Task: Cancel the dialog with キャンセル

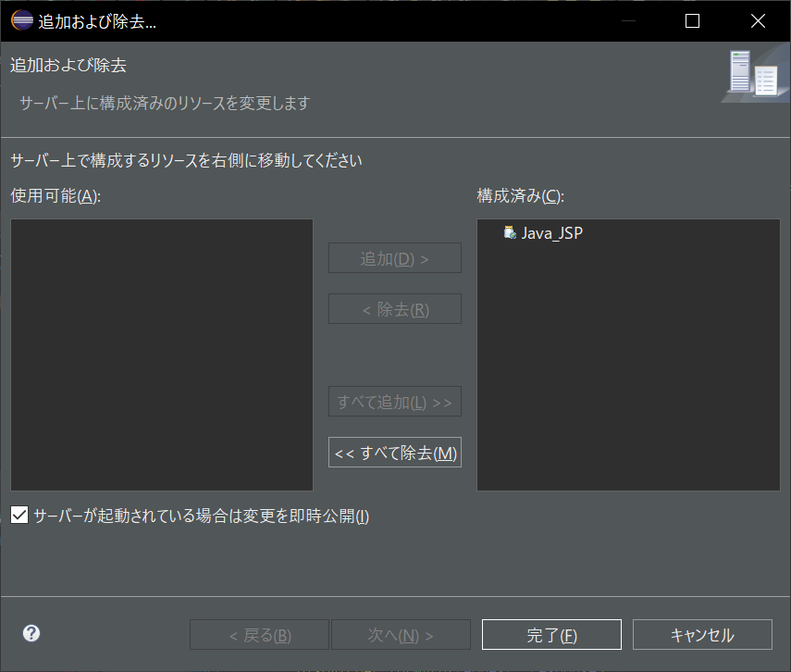Action: (x=701, y=634)
